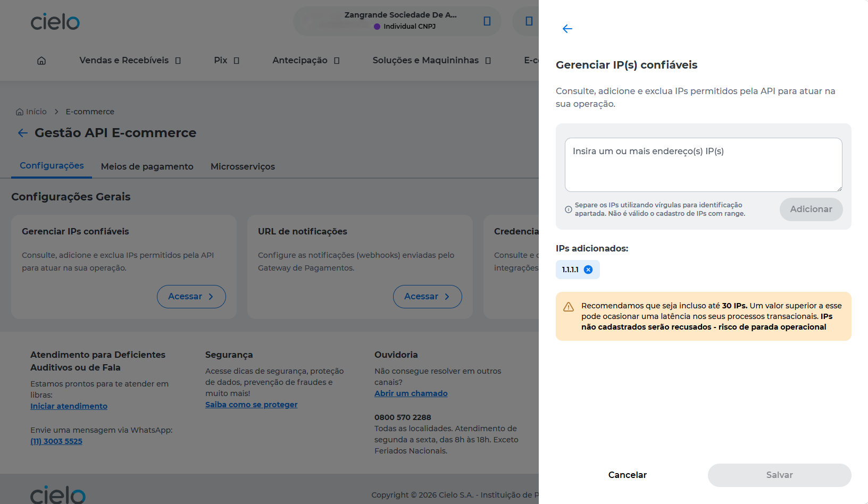Viewport: 868px width, 504px height.
Task: Open Acessar on the URL de notificações card
Action: 428,297
